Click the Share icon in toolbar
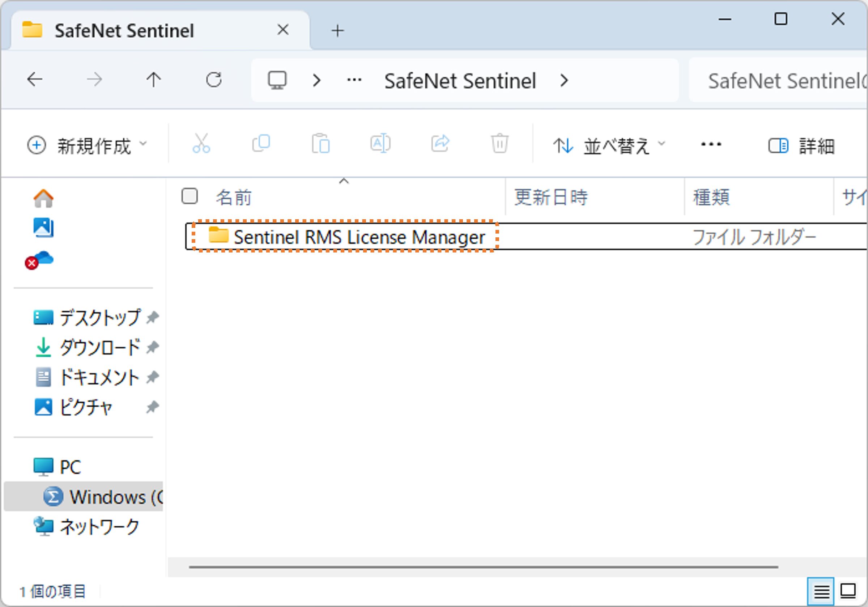Viewport: 868px width, 607px height. (440, 144)
